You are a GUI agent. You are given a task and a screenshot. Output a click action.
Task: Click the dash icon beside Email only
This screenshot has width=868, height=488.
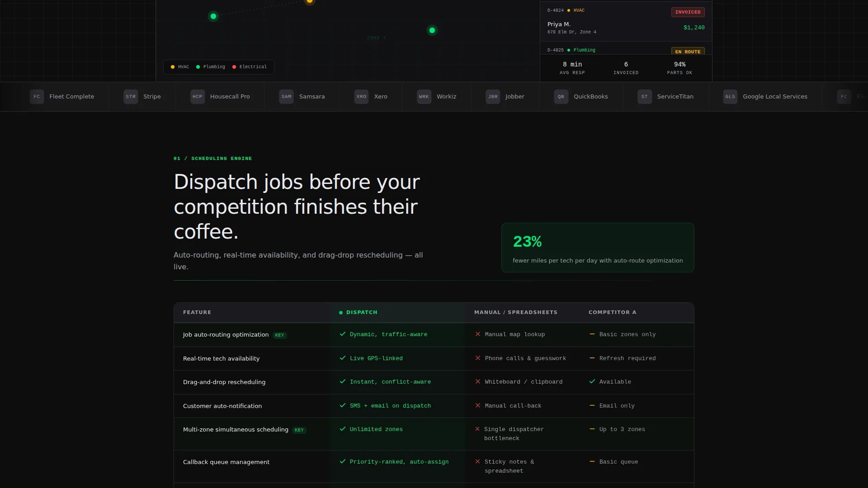click(592, 405)
